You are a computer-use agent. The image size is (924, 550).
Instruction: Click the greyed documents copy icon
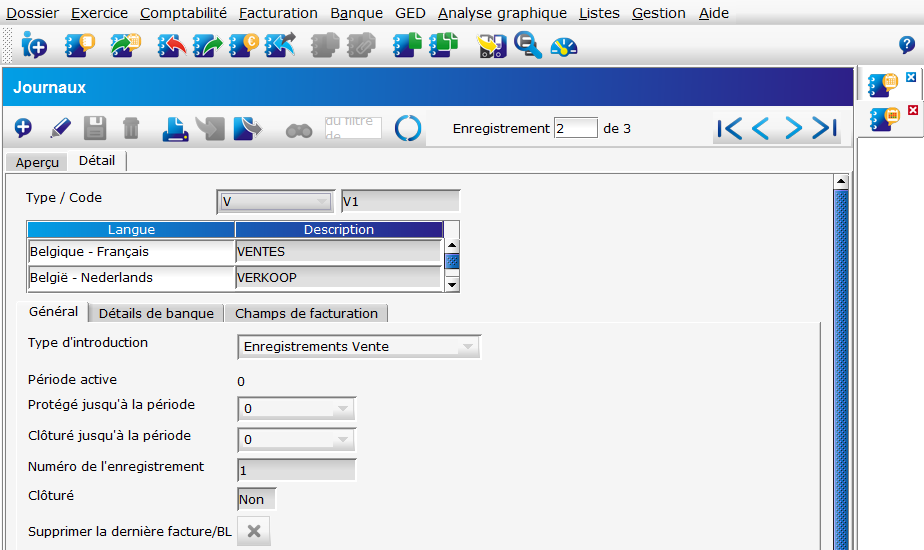(x=325, y=45)
